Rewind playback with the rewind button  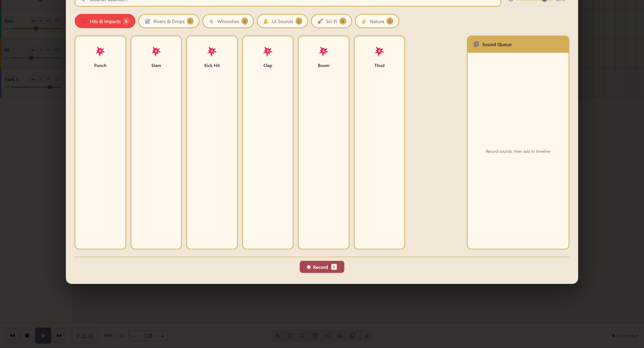tap(12, 336)
